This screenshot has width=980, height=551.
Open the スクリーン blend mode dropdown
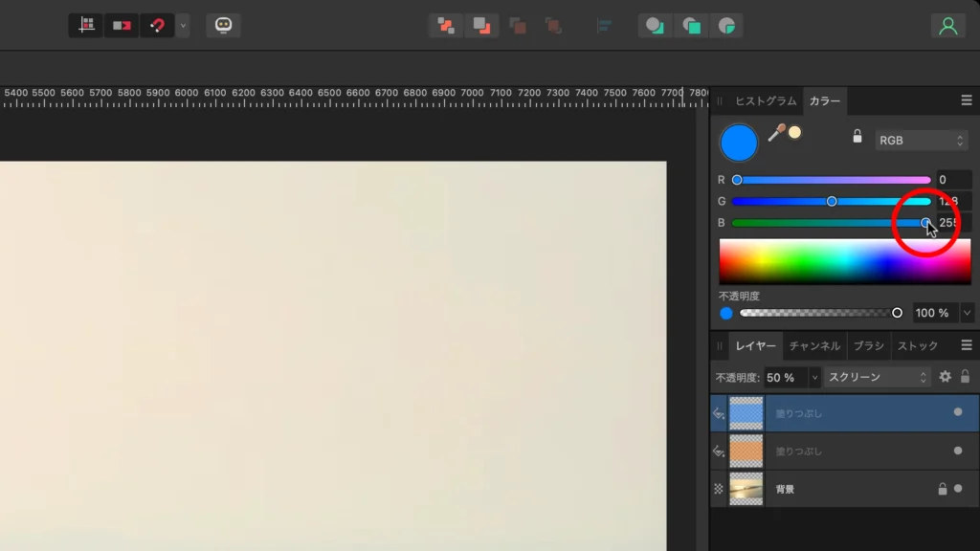click(x=876, y=377)
